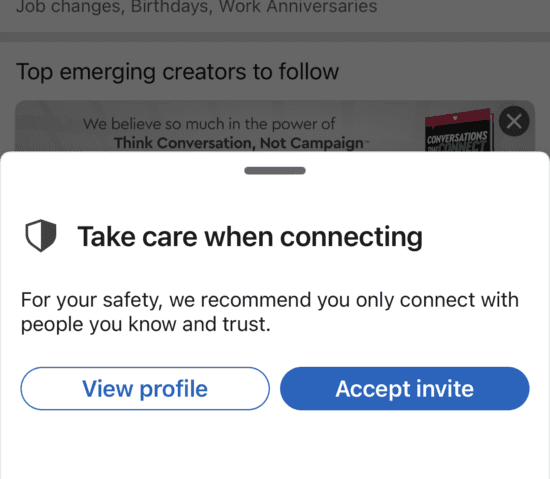
Task: Tap dimmed area left of ad banner text
Action: click(x=47, y=130)
